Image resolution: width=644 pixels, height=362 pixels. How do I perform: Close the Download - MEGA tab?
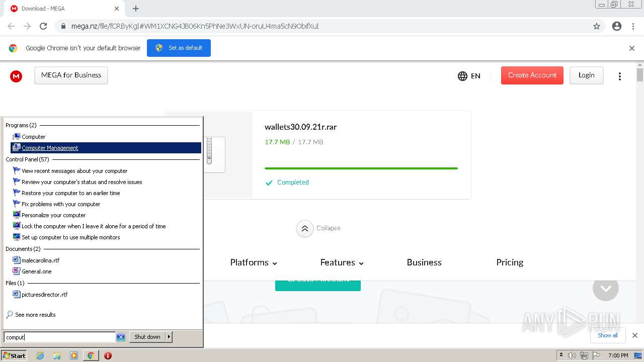[x=117, y=9]
